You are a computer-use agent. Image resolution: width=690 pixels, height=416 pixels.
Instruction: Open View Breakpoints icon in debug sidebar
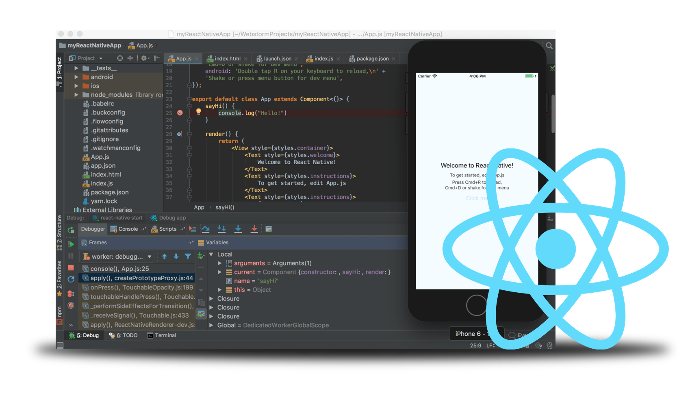[71, 294]
